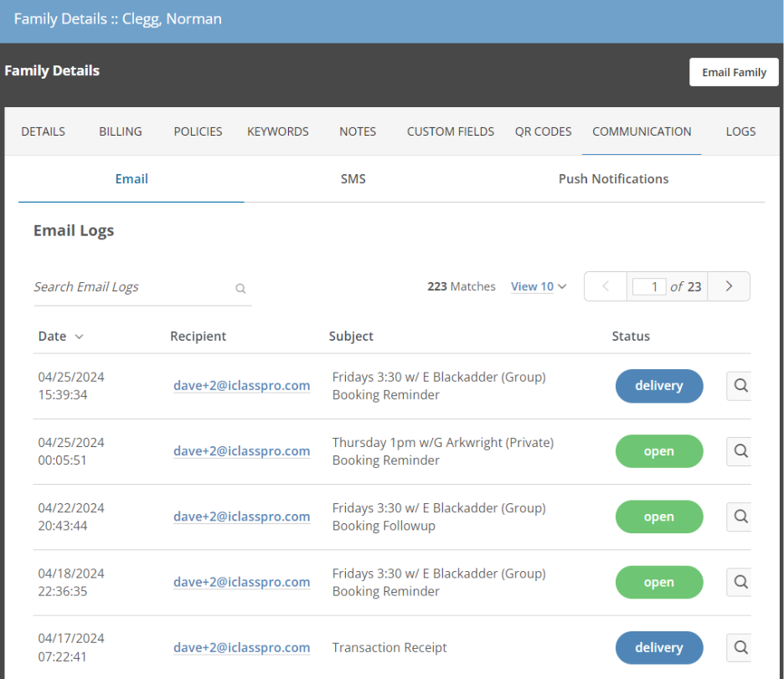The height and width of the screenshot is (679, 784).
Task: Click subject 'Thursday 1pm w/G Arkwright (Private)'
Action: point(443,443)
